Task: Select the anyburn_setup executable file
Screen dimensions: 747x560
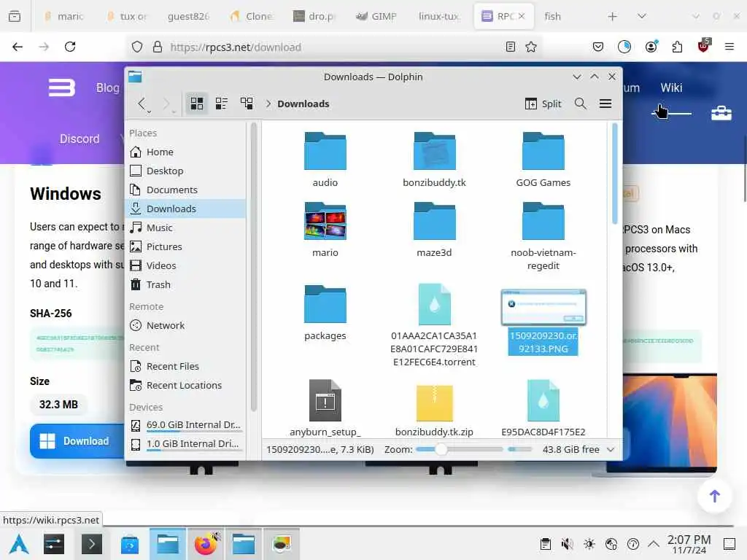Action: click(x=325, y=408)
